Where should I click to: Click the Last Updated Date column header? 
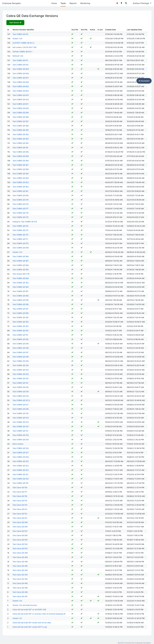tap(134, 30)
